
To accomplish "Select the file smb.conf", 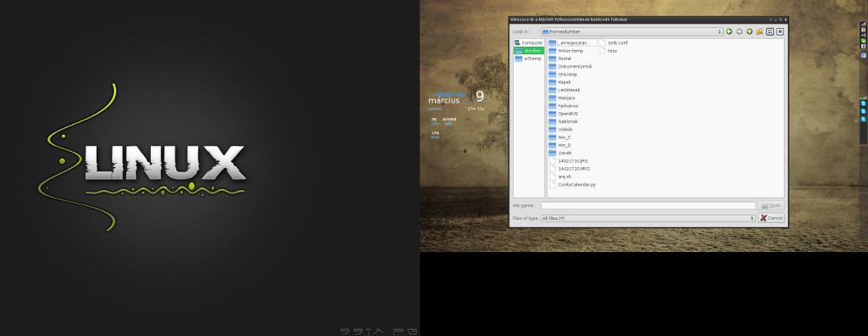I will point(614,42).
